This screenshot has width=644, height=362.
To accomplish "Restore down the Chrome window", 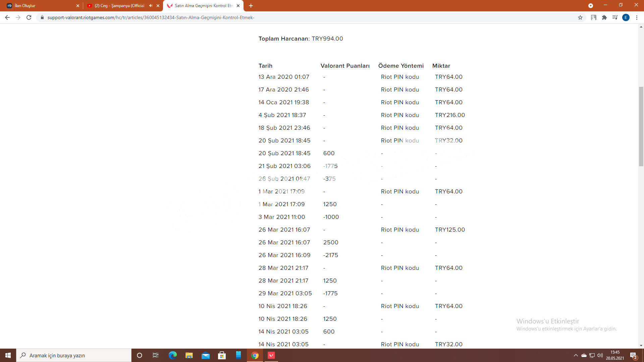I will coord(621,5).
